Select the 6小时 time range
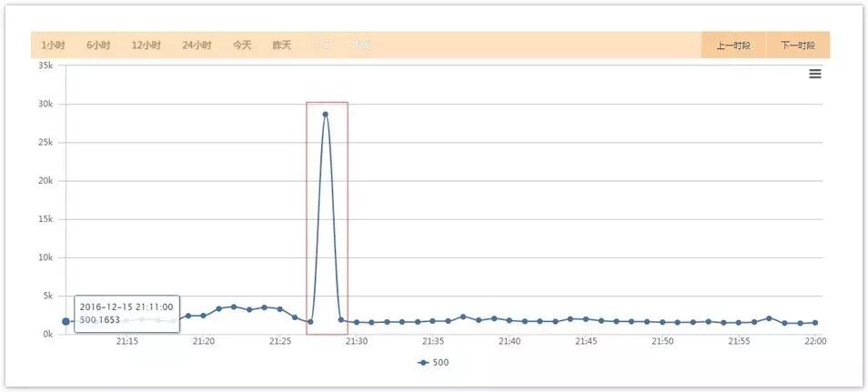The height and width of the screenshot is (392, 868). [x=98, y=45]
